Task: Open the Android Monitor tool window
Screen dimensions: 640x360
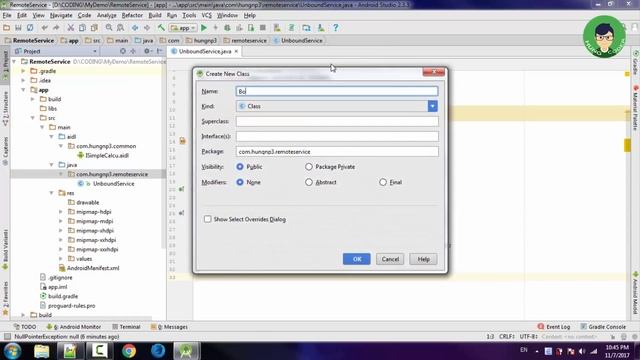Action: [73, 327]
